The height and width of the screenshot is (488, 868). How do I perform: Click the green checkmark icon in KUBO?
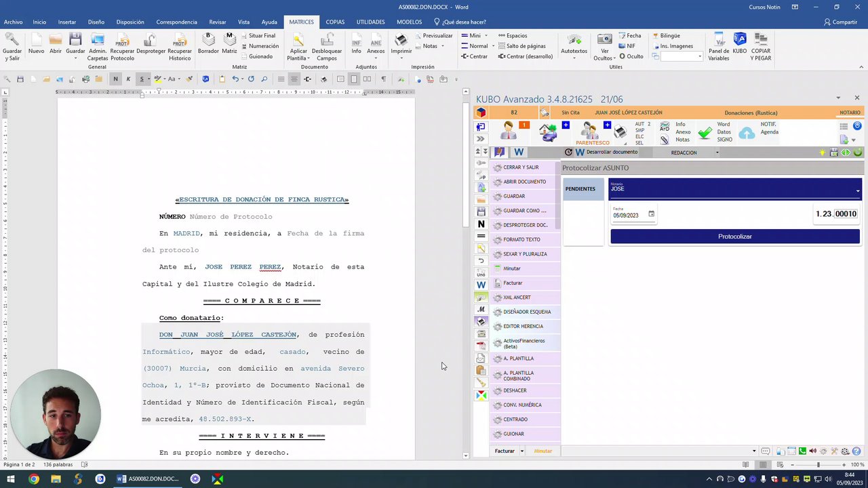click(705, 133)
